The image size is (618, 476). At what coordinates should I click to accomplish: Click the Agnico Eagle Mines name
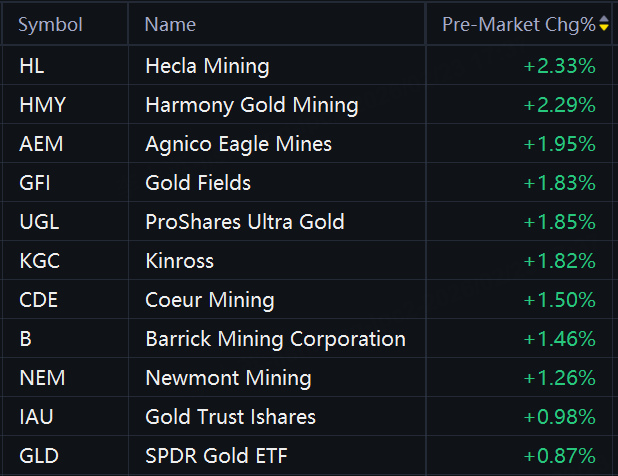pyautogui.click(x=238, y=144)
